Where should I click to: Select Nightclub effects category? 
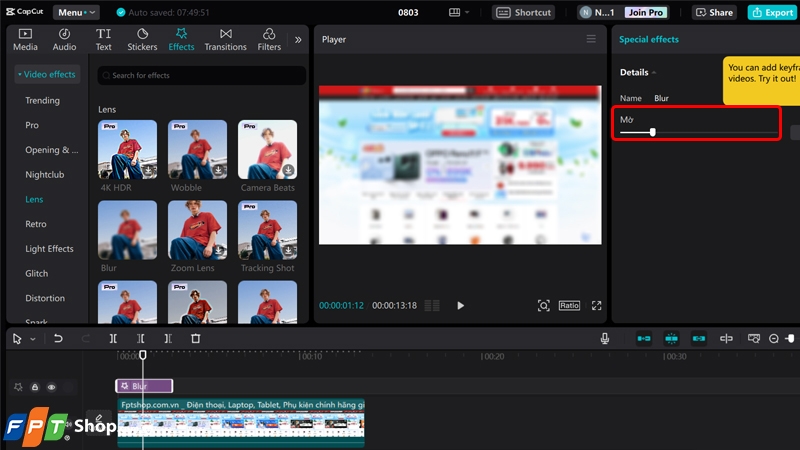[x=44, y=174]
